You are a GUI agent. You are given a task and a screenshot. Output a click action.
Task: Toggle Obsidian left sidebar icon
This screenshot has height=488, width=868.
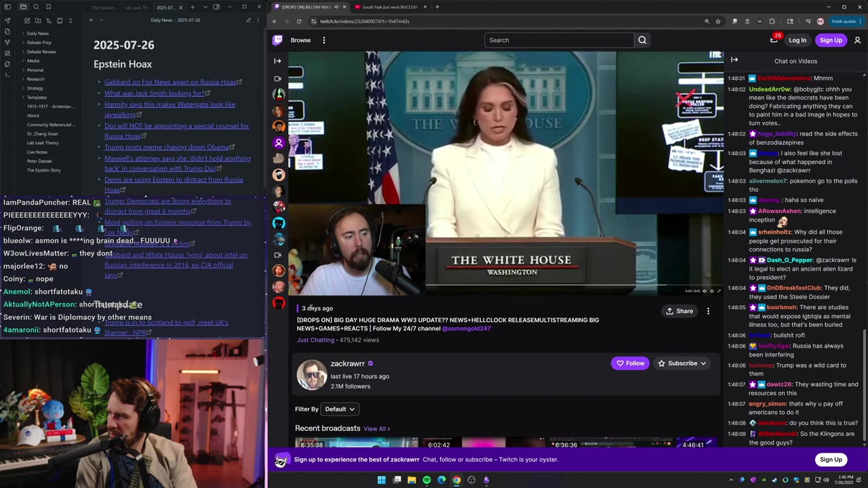pos(7,7)
